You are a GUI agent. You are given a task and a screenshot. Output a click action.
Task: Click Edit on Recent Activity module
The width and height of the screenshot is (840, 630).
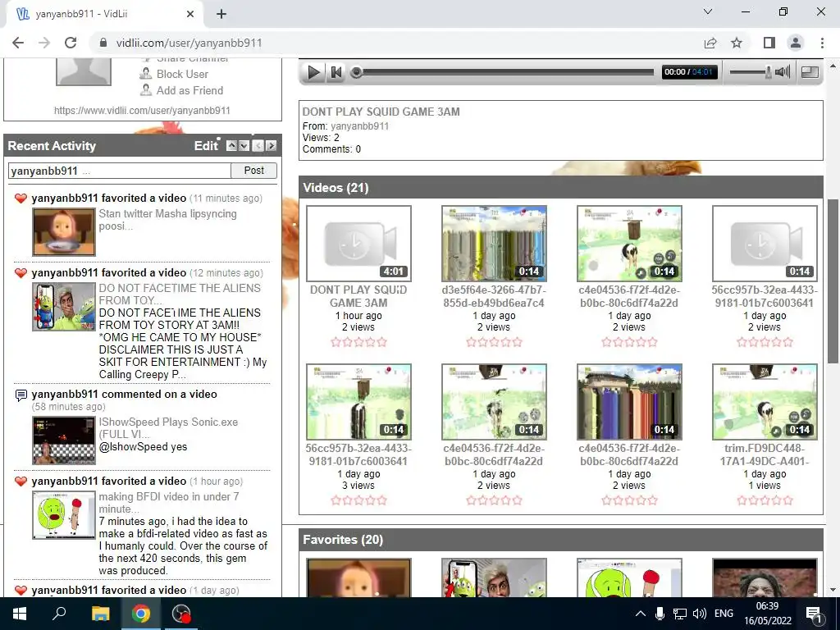pyautogui.click(x=206, y=146)
